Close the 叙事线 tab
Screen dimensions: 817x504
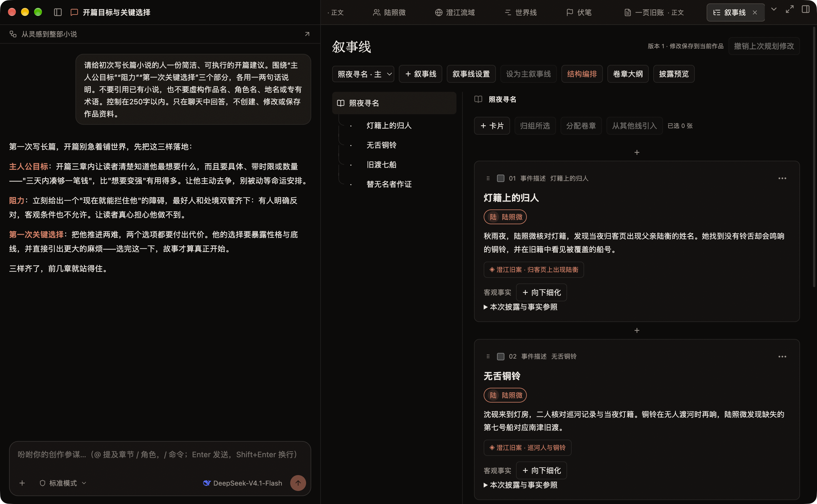tap(755, 13)
